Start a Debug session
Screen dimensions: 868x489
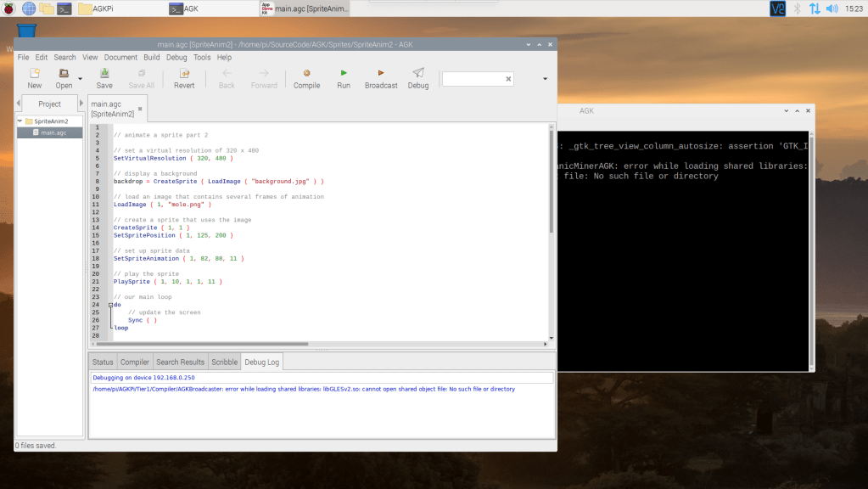click(417, 79)
